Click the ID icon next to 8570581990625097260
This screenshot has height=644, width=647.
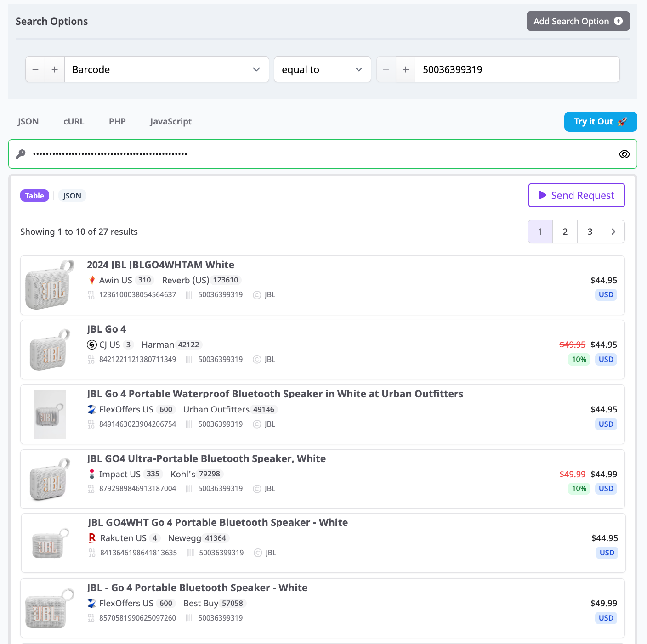[91, 618]
